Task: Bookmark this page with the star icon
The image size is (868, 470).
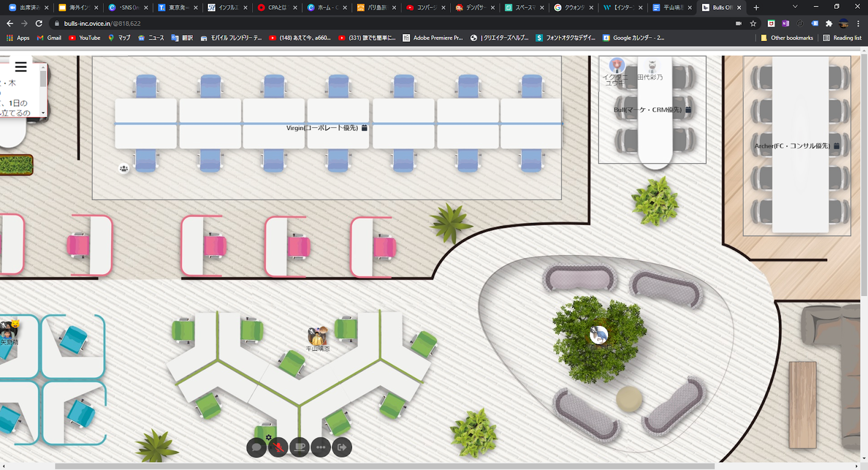Action: point(753,23)
